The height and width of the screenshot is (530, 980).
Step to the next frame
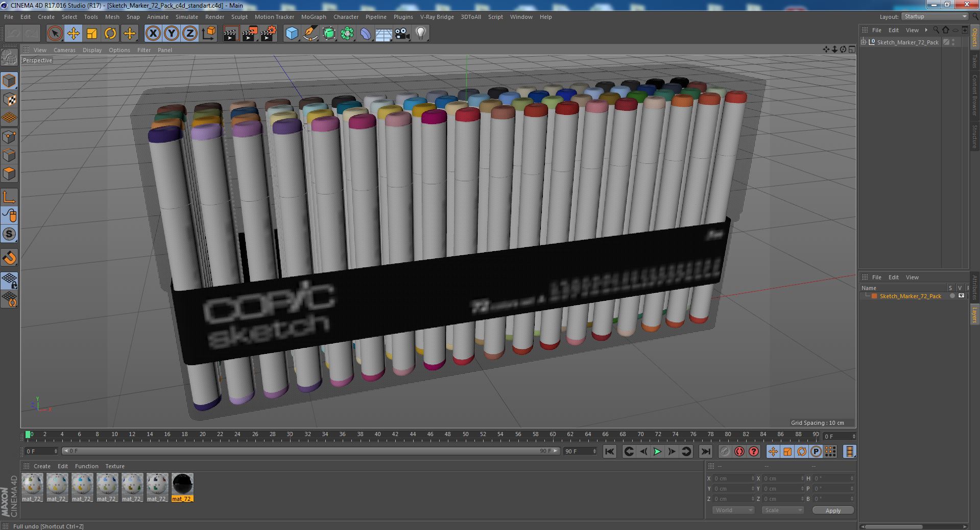click(672, 451)
